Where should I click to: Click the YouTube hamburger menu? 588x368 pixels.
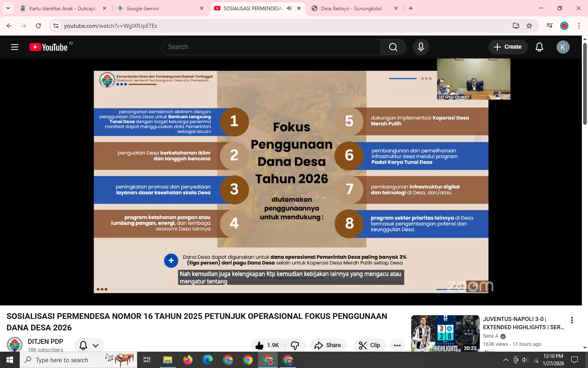pyautogui.click(x=15, y=47)
